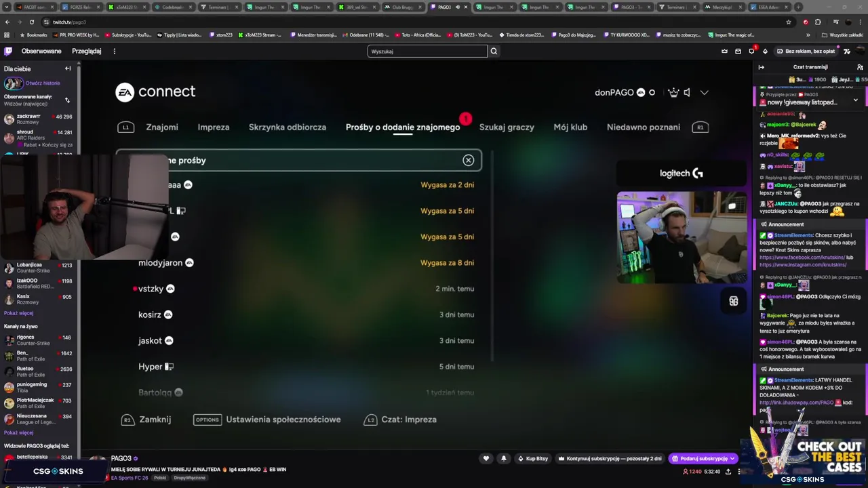
Task: Open the three-dot menu beside Przeglądaj
Action: 114,51
